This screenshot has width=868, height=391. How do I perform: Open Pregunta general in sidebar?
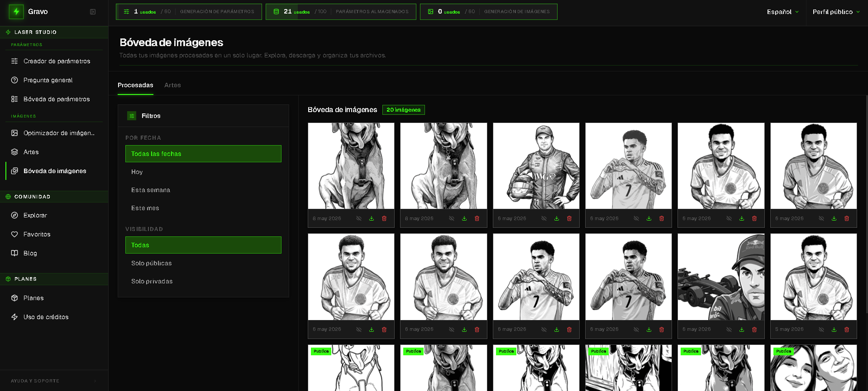(x=54, y=80)
